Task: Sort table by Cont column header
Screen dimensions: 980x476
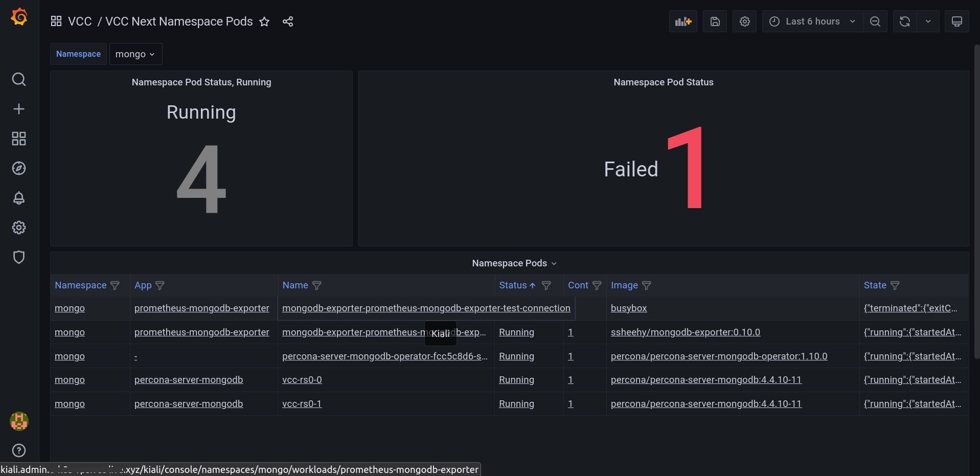Action: coord(578,285)
